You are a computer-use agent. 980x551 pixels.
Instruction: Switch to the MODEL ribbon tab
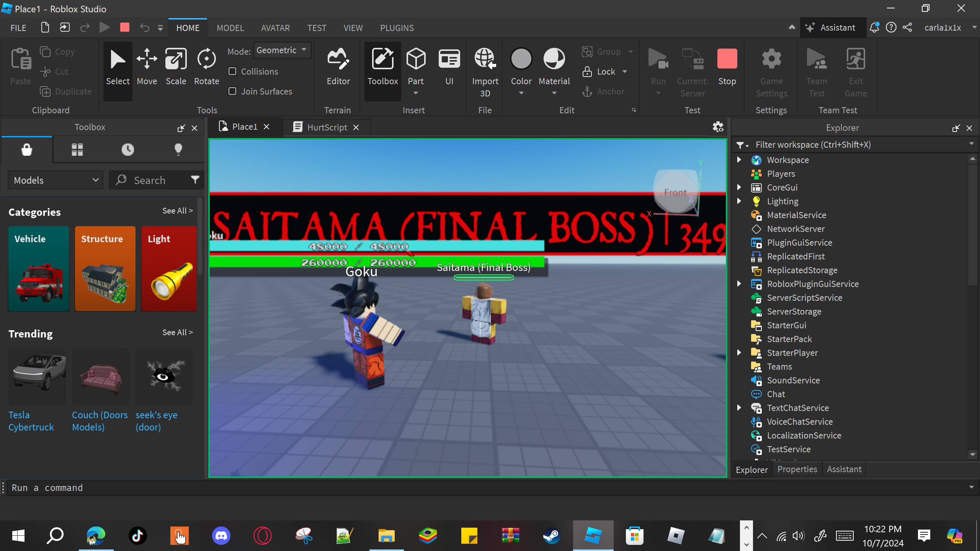[230, 28]
